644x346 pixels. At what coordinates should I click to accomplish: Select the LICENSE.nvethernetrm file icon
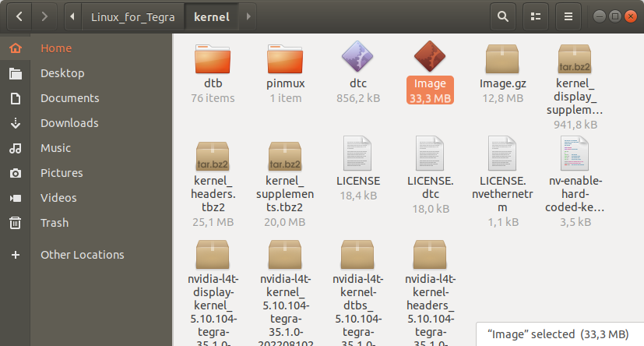point(502,154)
